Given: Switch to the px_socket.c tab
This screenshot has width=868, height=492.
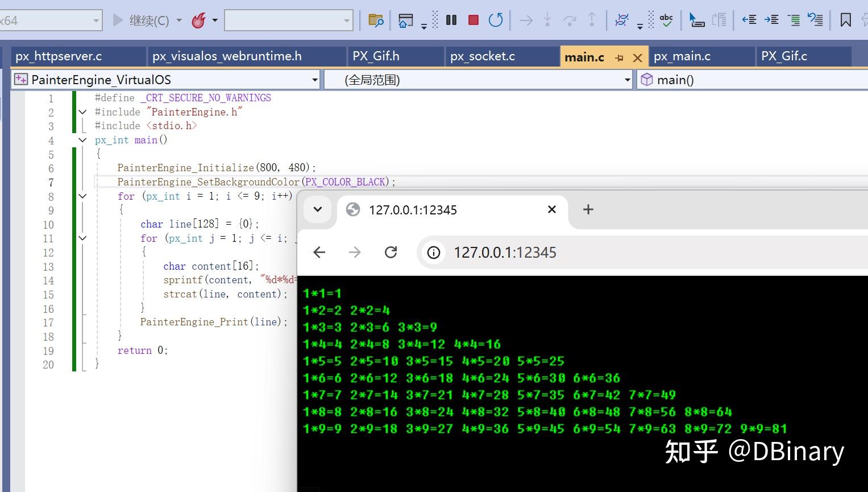Looking at the screenshot, I should [x=502, y=56].
